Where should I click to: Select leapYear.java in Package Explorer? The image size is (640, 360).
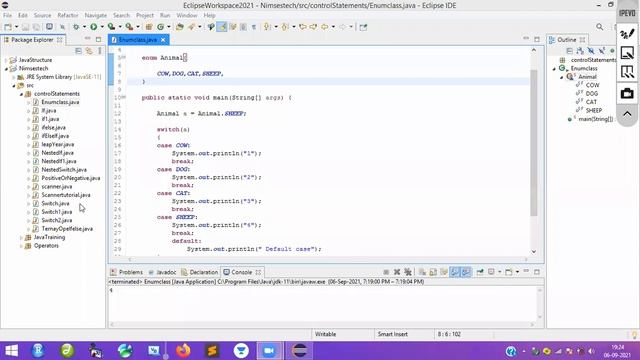click(x=58, y=144)
